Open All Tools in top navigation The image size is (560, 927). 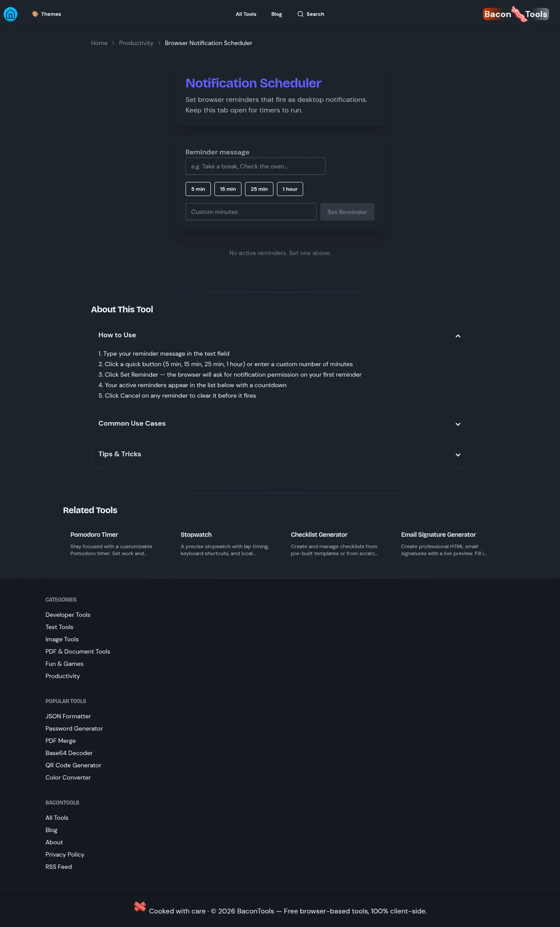[x=246, y=14]
